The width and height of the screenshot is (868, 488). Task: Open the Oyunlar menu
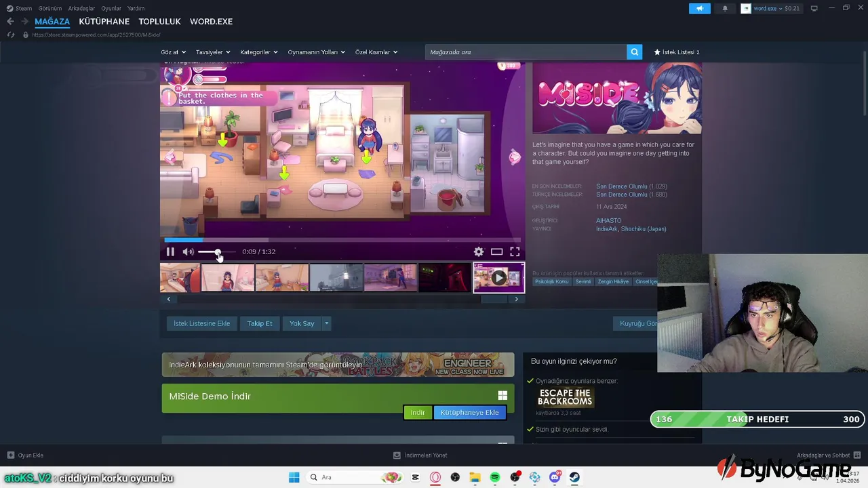coord(111,9)
